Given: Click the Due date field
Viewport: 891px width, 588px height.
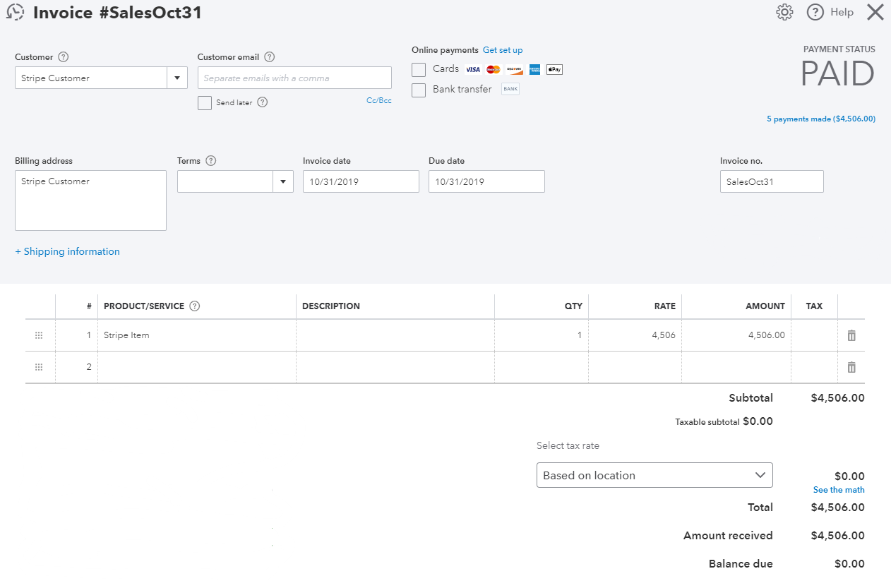Looking at the screenshot, I should [x=486, y=181].
